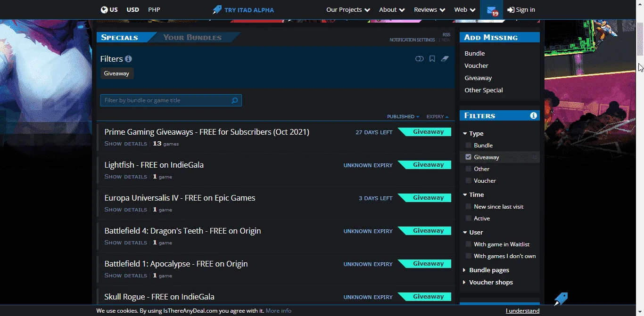
Task: Click the bookmark icon to save filters
Action: (432, 59)
